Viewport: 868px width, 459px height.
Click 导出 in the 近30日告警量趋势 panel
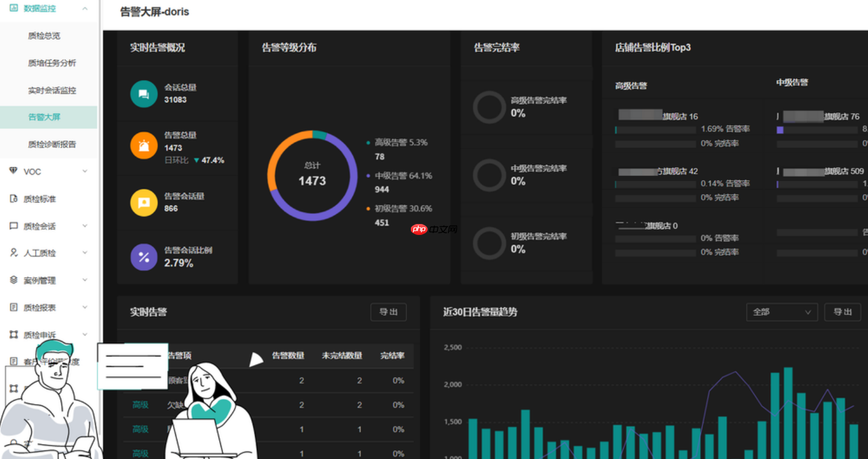(843, 312)
